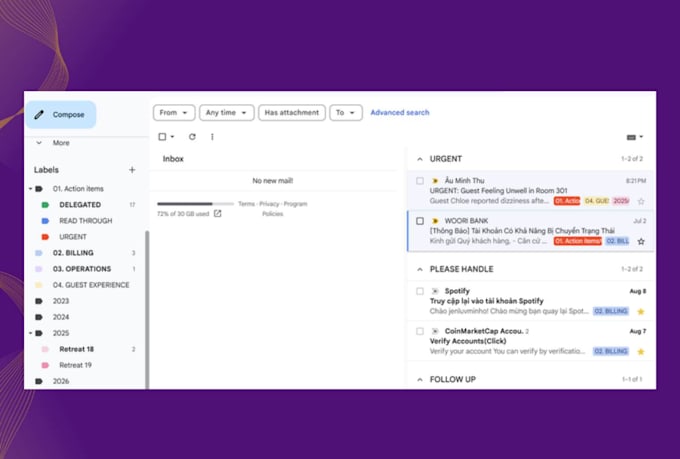This screenshot has height=459, width=680.
Task: Star the Âu Minh Thu email
Action: coord(641,201)
